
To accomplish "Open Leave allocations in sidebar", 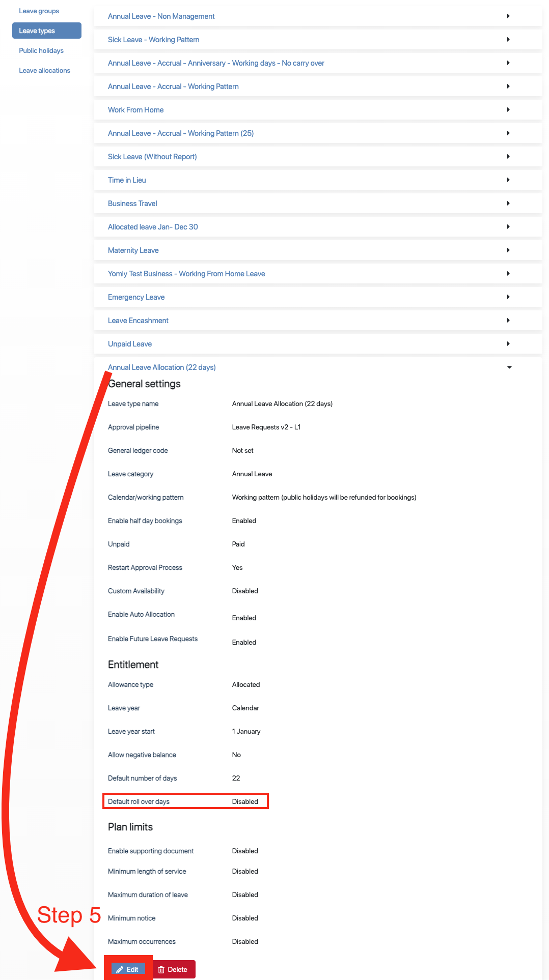I will [45, 71].
